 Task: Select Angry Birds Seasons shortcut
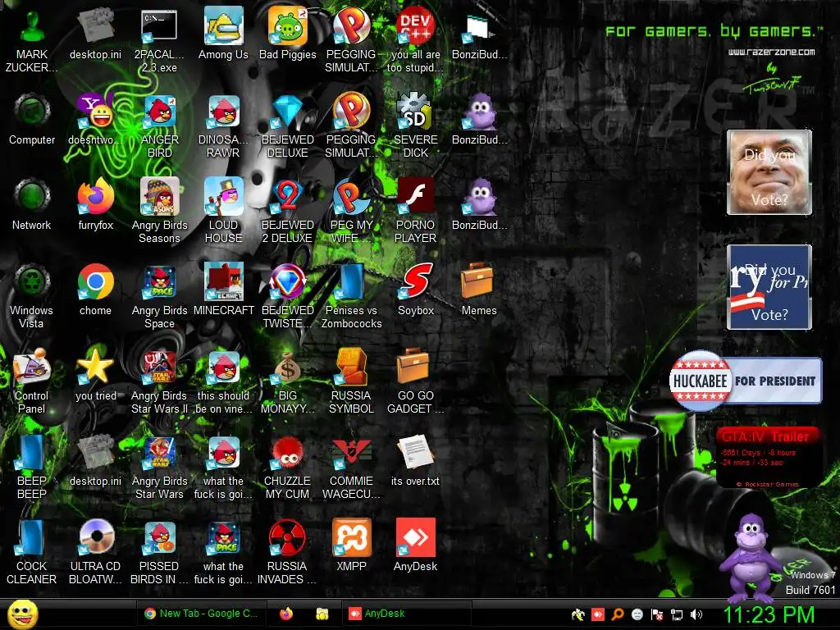click(159, 211)
